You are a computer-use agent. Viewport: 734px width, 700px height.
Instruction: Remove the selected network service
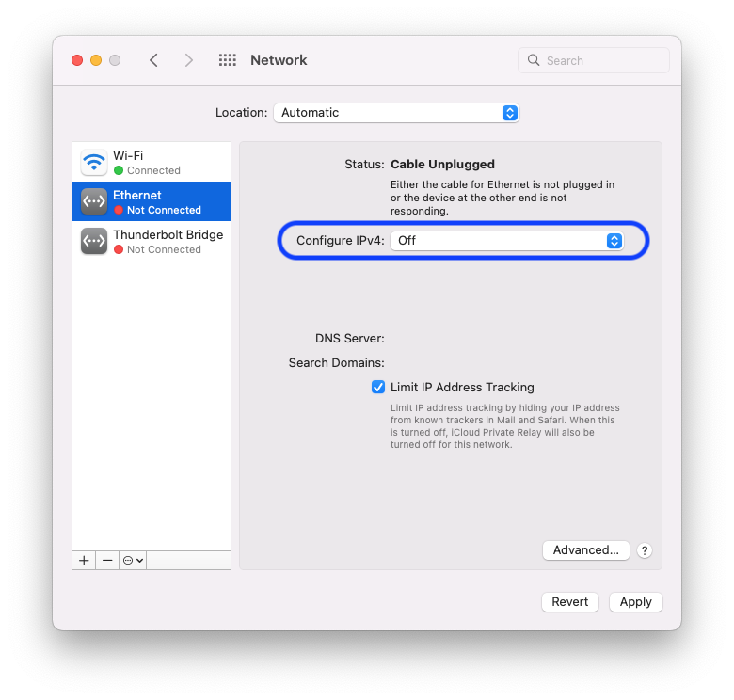pyautogui.click(x=107, y=560)
